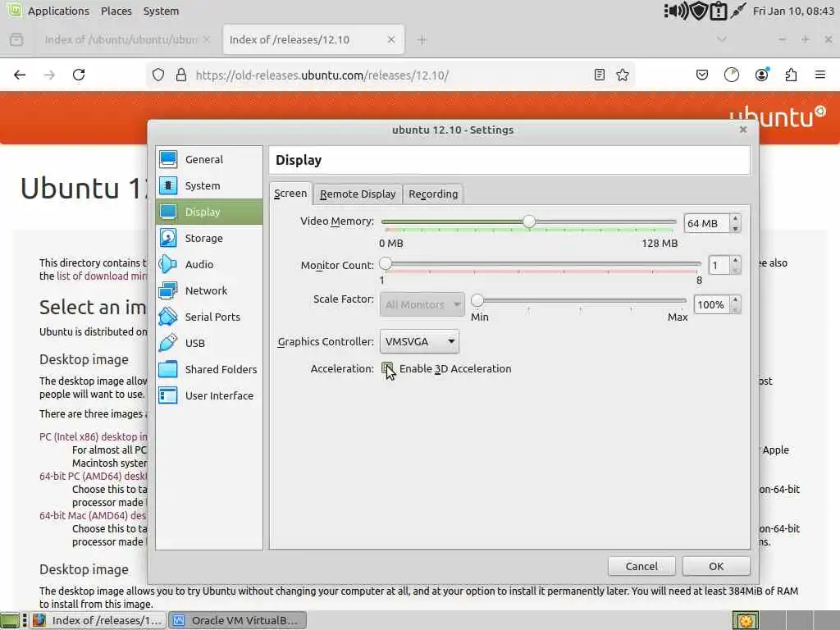Viewport: 840px width, 630px height.
Task: Open the Audio settings speaker icon
Action: click(x=168, y=264)
